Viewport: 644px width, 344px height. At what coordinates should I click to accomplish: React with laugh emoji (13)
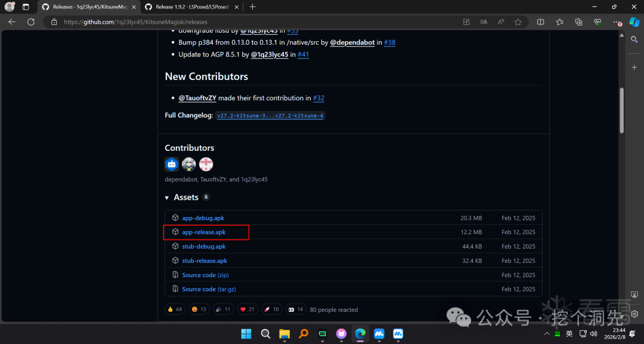(x=199, y=309)
